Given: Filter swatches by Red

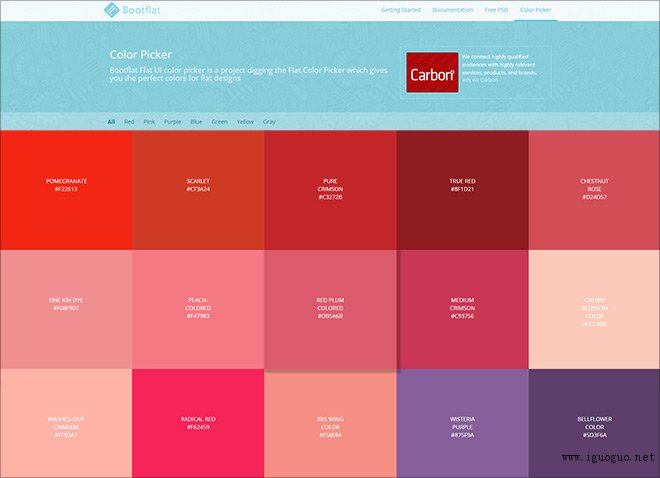Looking at the screenshot, I should 129,121.
